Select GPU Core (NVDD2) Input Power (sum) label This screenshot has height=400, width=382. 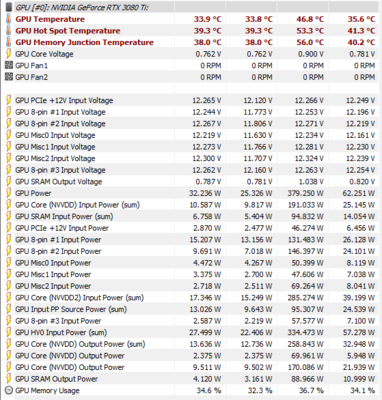coord(79,298)
